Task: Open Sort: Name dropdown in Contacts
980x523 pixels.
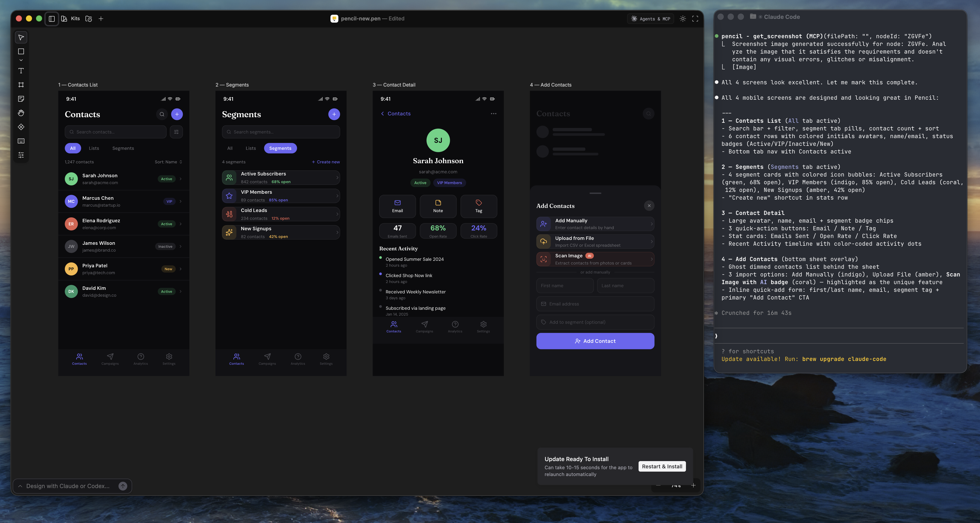Action: 168,162
